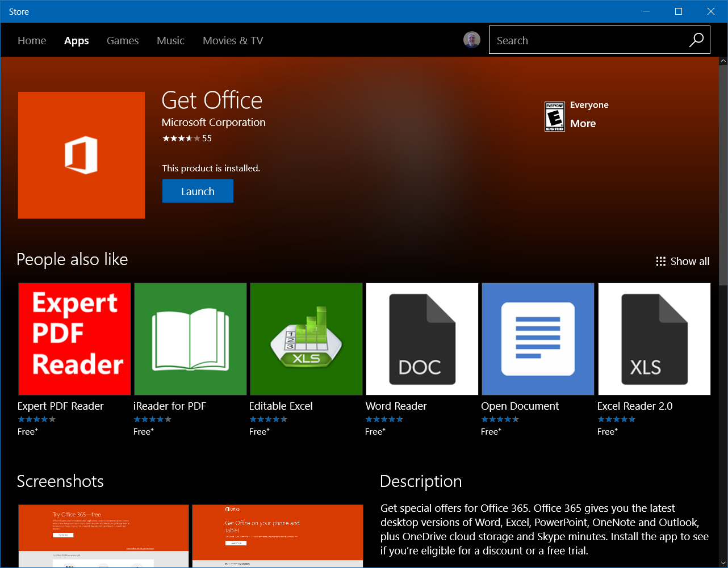Open the Word Reader DOC tile
This screenshot has width=728, height=568.
click(x=422, y=339)
